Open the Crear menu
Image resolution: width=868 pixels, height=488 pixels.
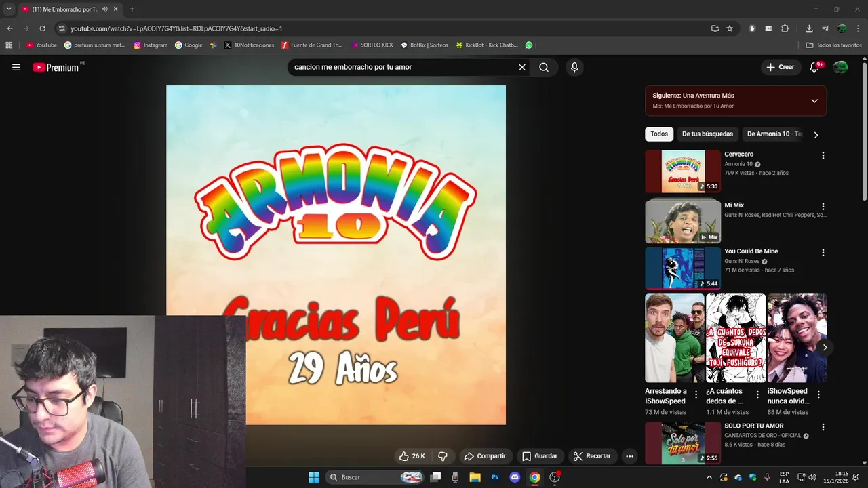780,67
